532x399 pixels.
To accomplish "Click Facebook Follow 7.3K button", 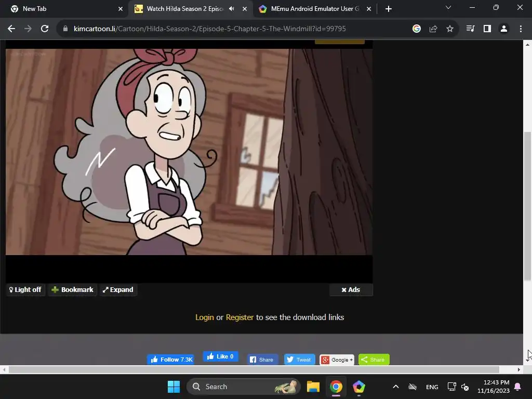I will (x=170, y=360).
